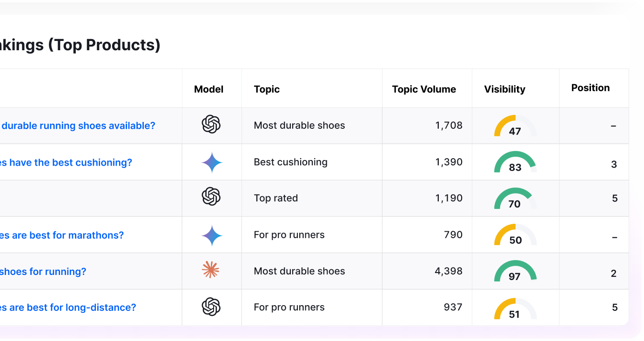Click the topic volume value 1,190
This screenshot has height=341, width=644.
click(x=449, y=198)
